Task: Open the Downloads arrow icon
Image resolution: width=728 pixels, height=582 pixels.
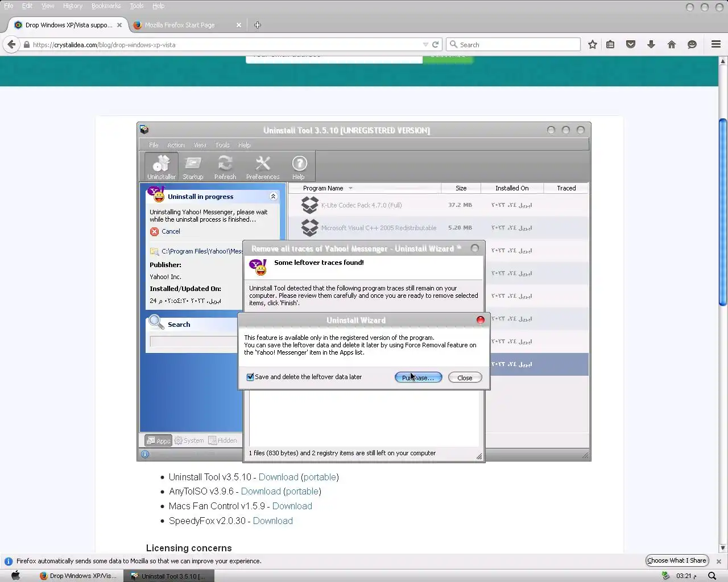Action: pos(651,44)
